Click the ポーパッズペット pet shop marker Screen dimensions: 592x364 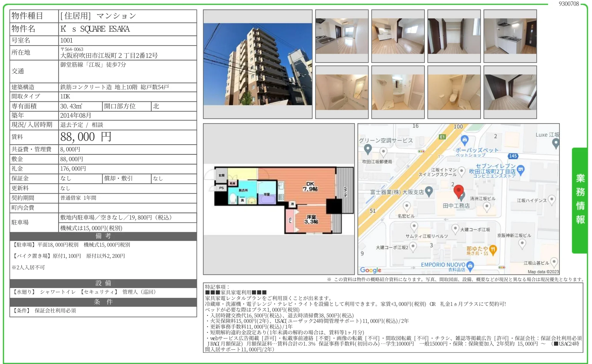coord(464,140)
